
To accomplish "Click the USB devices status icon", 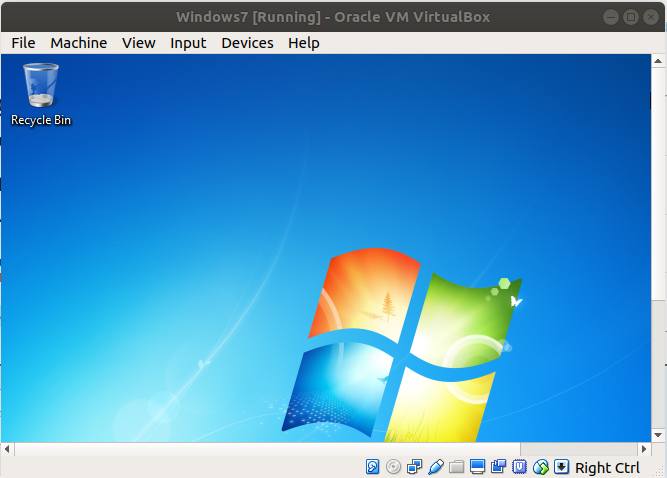I will click(436, 467).
